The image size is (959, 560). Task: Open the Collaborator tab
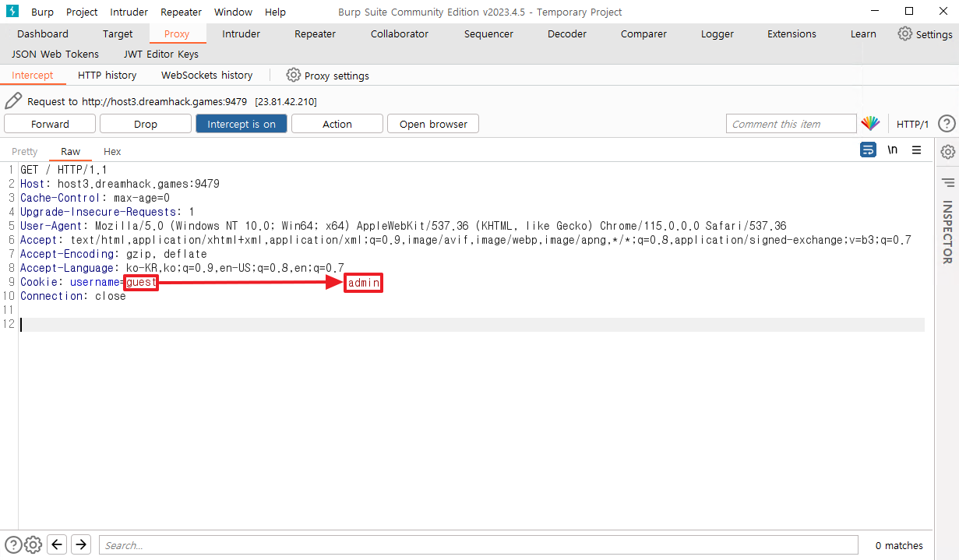400,34
